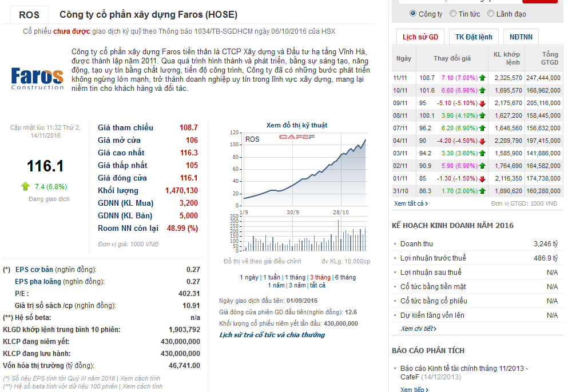This screenshot has width=568, height=392.
Task: Click the green arrow in the 11/11 row
Action: pos(482,78)
